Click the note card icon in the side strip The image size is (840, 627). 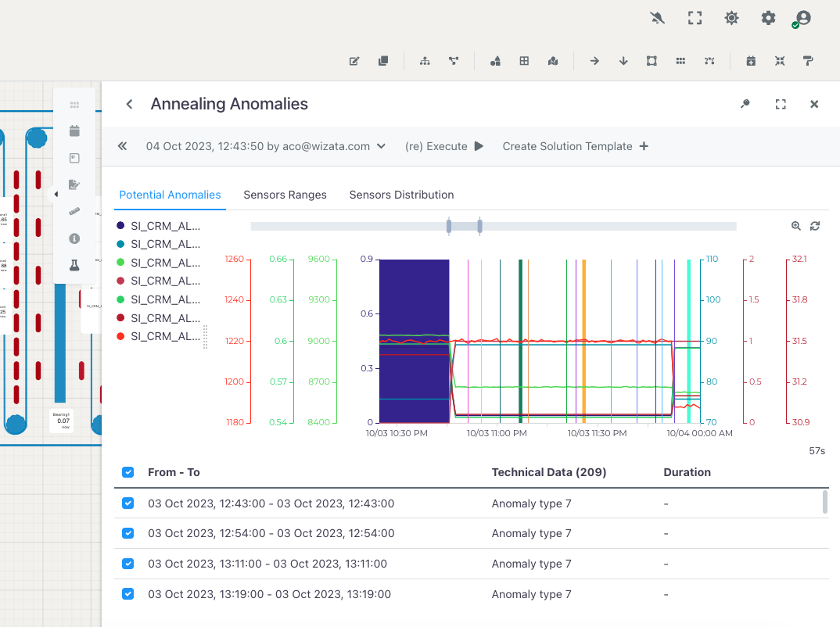74,158
